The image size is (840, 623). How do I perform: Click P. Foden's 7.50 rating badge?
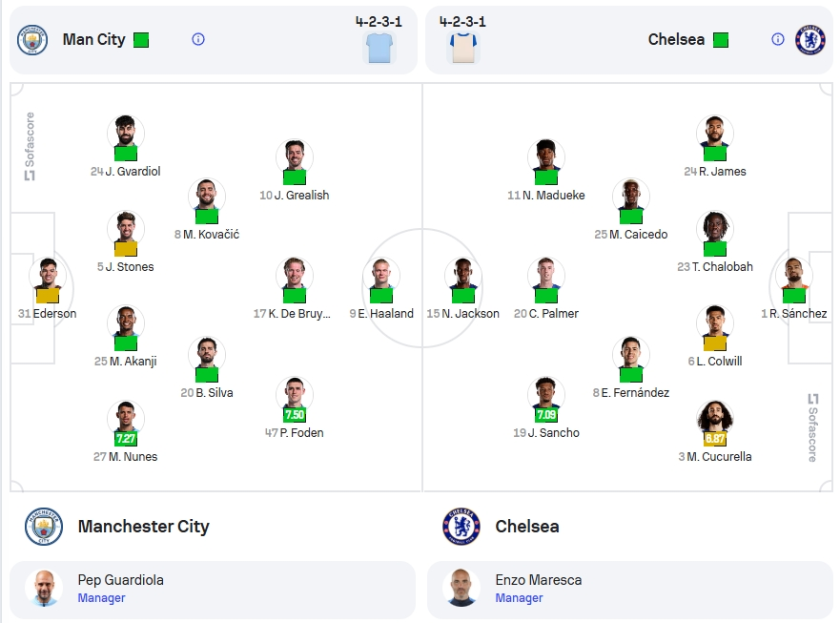pos(294,414)
